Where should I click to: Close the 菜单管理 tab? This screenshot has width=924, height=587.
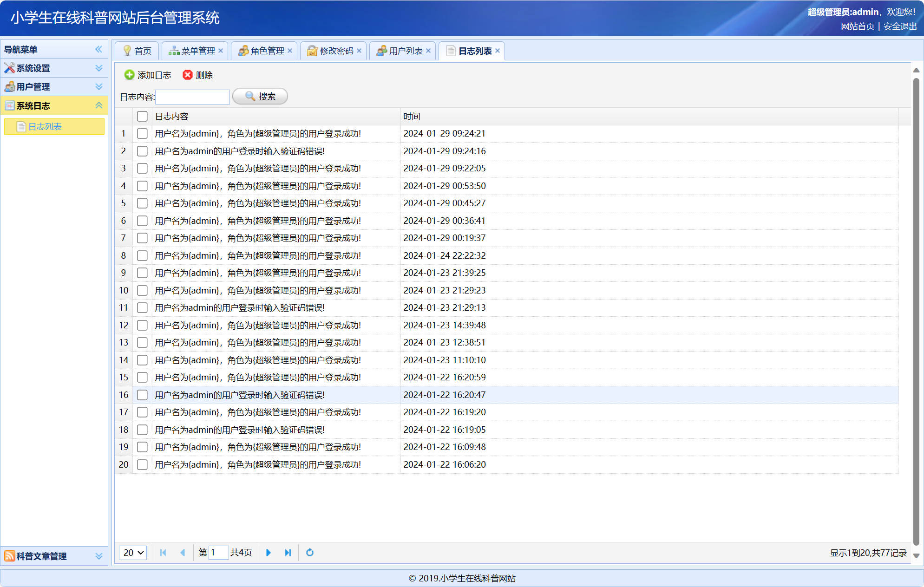coord(221,51)
